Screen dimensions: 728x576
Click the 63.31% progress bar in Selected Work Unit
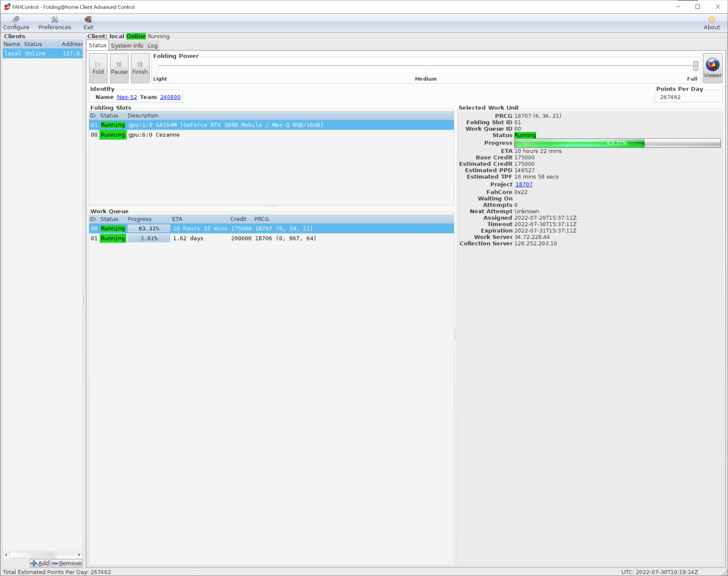[617, 143]
